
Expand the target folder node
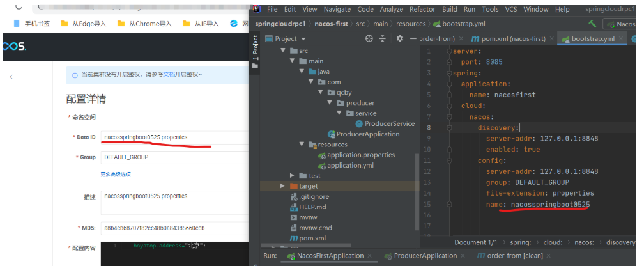282,186
